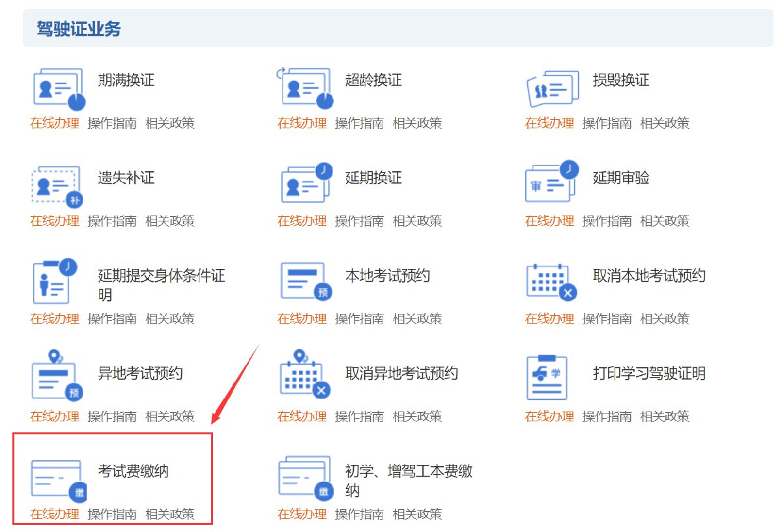Click the 期满换证 license icon

click(58, 89)
